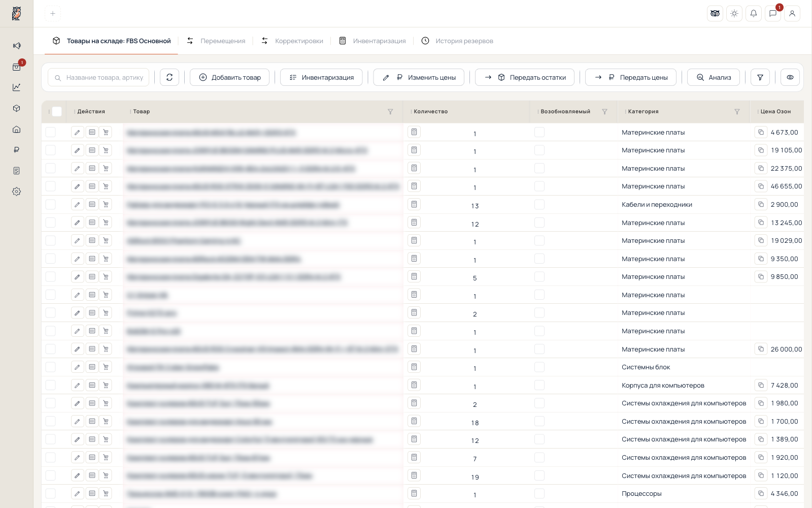The width and height of the screenshot is (812, 508).
Task: Copy the Ozon price 4 673,00
Action: [x=761, y=132]
